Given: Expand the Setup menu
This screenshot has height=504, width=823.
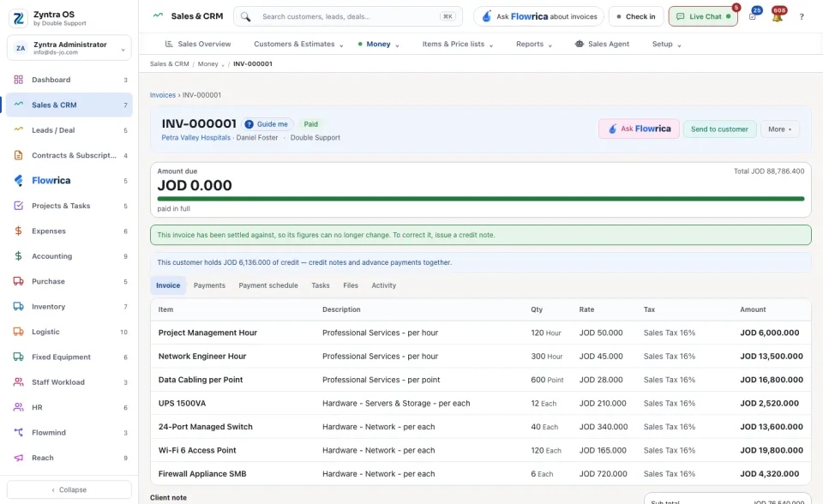Looking at the screenshot, I should (667, 44).
